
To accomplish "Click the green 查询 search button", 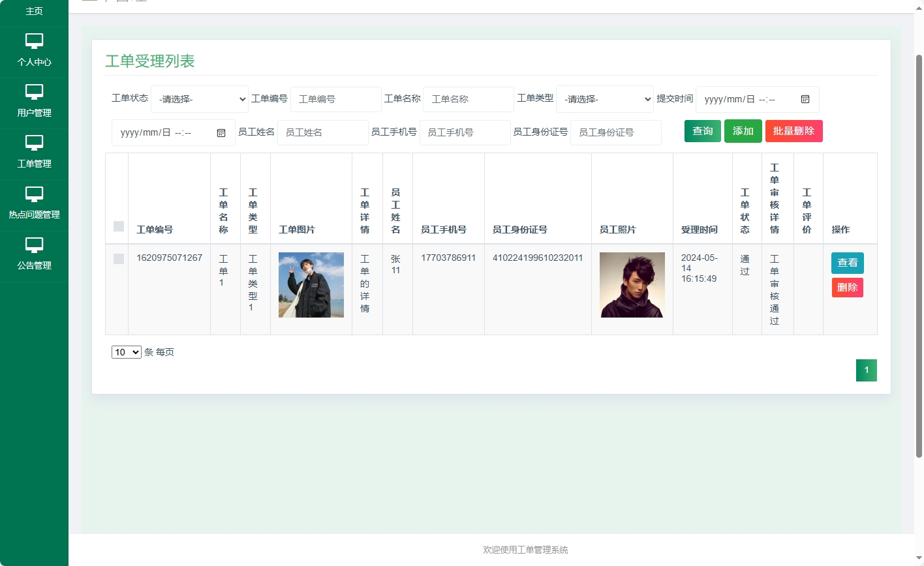I will tap(702, 130).
